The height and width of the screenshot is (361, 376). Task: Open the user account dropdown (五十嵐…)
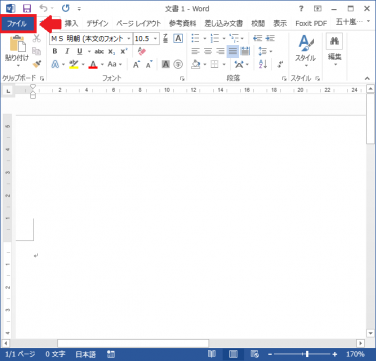coord(353,22)
